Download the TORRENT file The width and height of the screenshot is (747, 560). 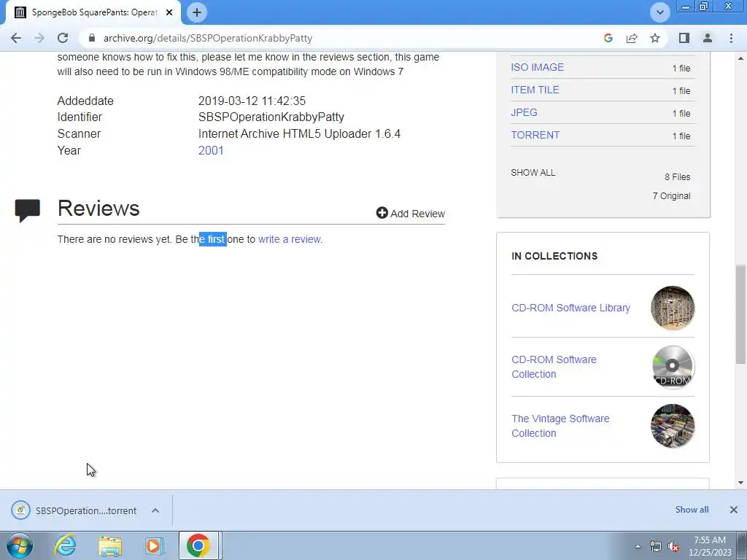[535, 135]
